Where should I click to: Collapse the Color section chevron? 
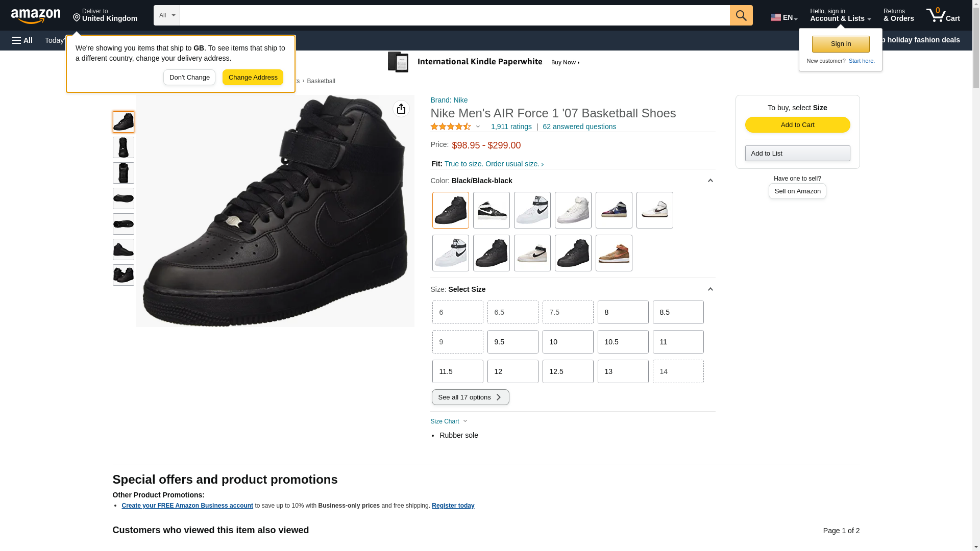(x=709, y=181)
